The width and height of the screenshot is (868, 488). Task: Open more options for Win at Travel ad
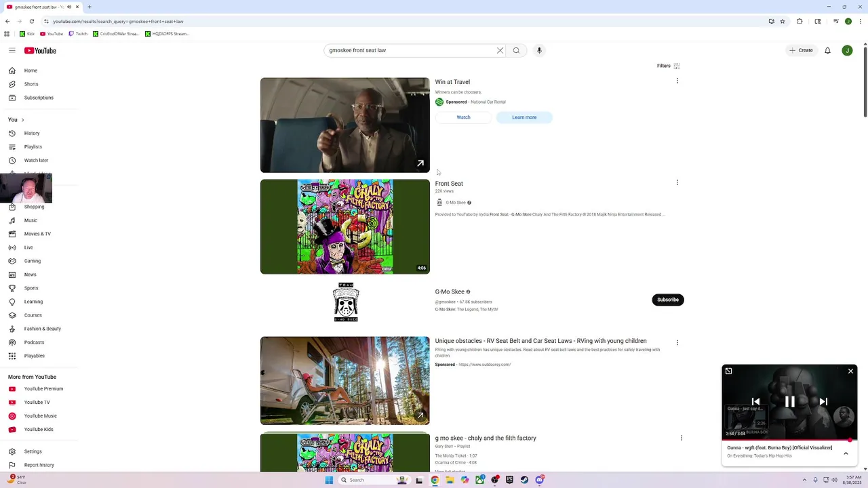point(677,81)
